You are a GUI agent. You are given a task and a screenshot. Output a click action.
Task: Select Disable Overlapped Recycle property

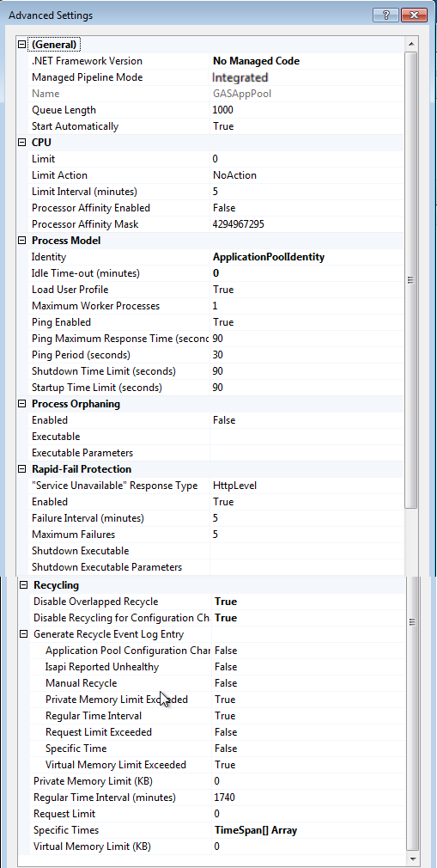click(95, 602)
